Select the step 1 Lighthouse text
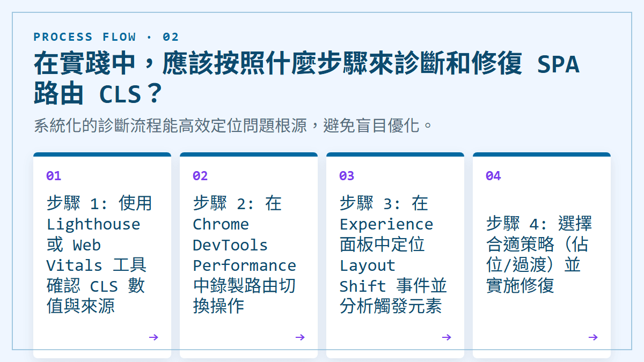This screenshot has height=362, width=644. tap(99, 255)
